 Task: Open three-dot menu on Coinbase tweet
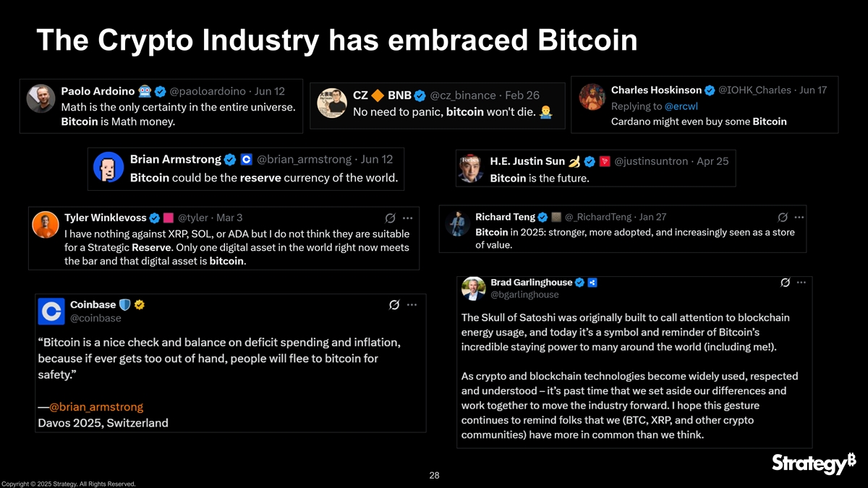(x=412, y=304)
